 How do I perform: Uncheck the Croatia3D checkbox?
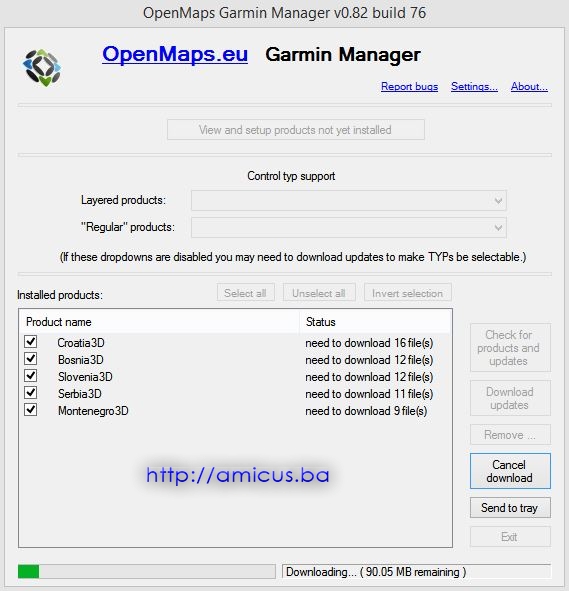click(31, 341)
